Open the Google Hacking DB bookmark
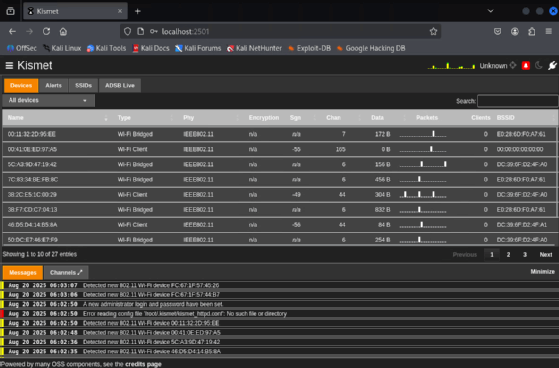The width and height of the screenshot is (559, 368). pyautogui.click(x=371, y=48)
